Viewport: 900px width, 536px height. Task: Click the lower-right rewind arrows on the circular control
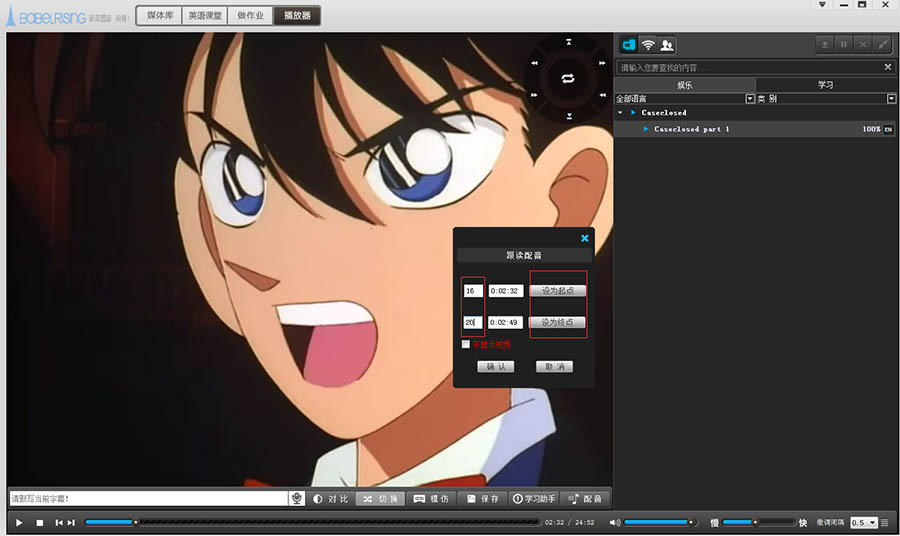point(602,95)
